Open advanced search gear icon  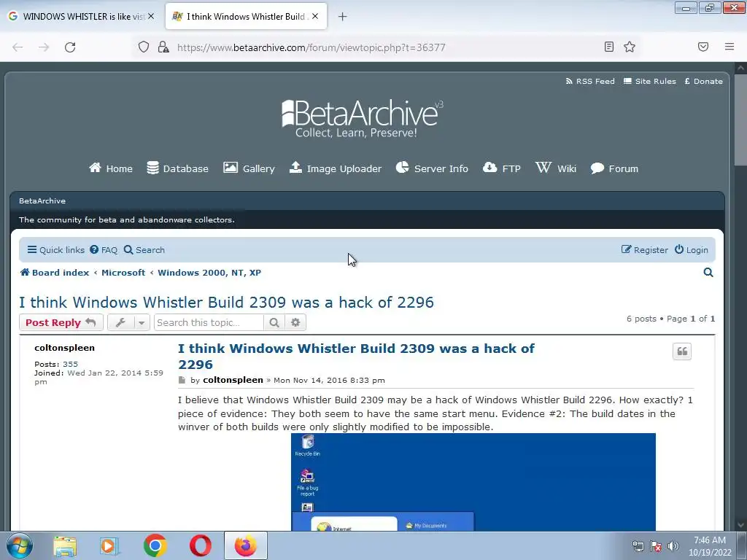tap(295, 322)
